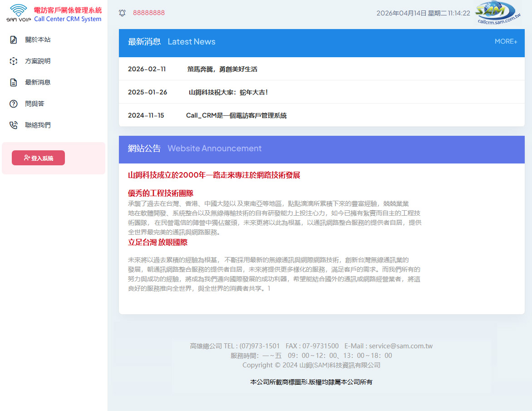532x411 pixels.
Task: Click the SAM VoIP wifi logo
Action: [x=19, y=13]
